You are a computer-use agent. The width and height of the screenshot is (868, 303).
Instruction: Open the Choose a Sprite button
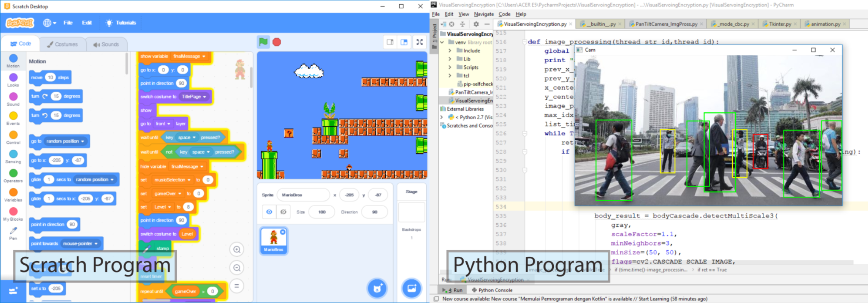tap(377, 289)
